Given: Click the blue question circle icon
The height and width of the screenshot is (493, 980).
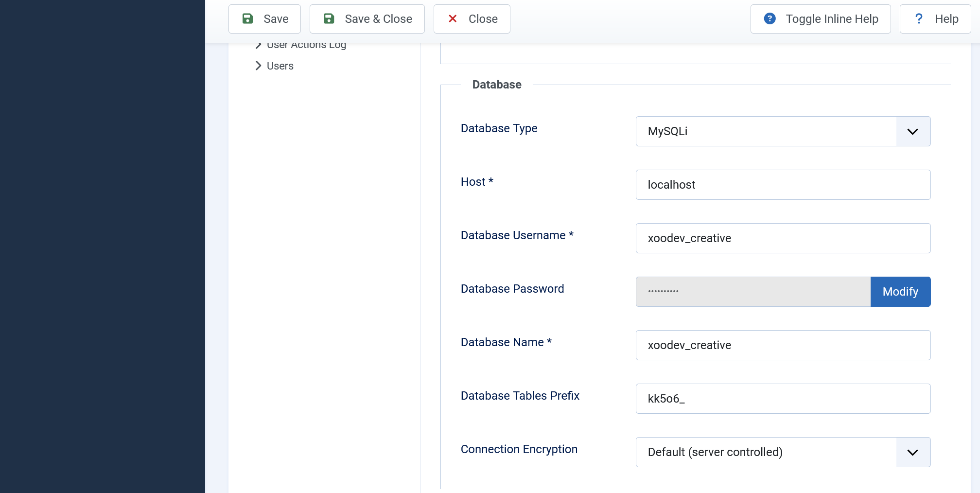Looking at the screenshot, I should pyautogui.click(x=770, y=18).
